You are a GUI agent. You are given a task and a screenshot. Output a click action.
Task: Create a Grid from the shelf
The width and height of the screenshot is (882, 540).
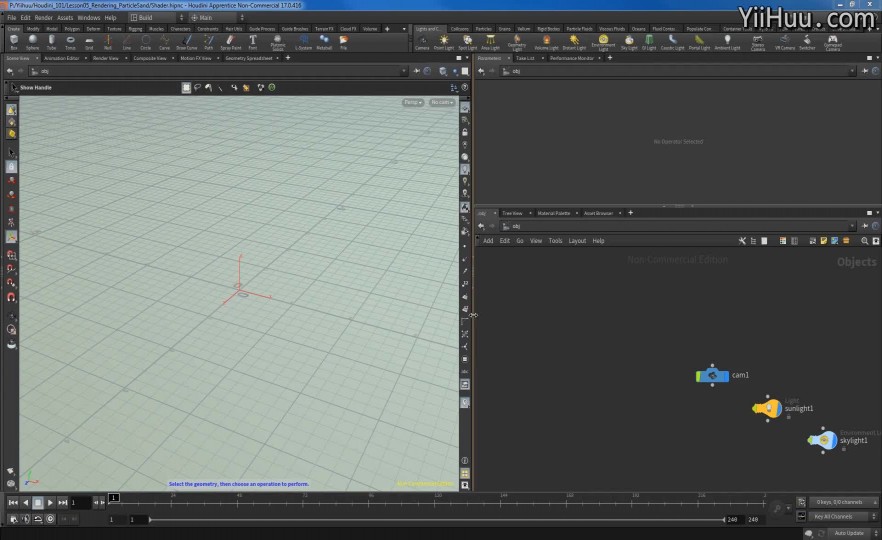[89, 42]
